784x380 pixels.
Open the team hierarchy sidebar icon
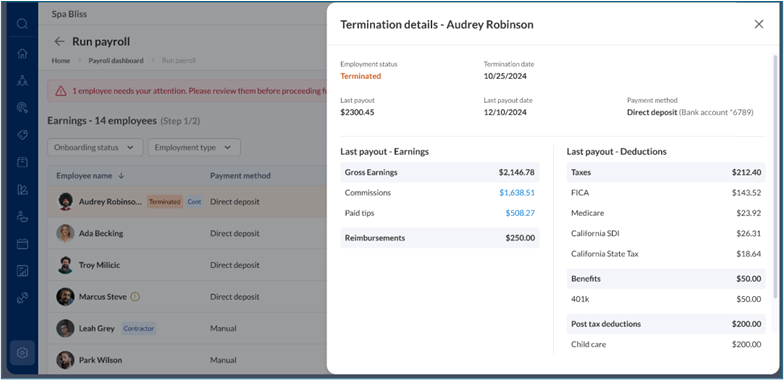point(22,80)
